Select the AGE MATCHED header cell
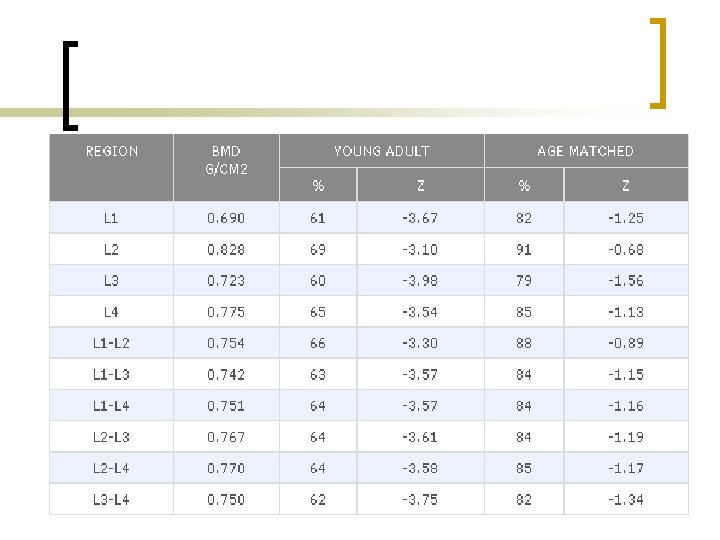The width and height of the screenshot is (720, 540). 585,151
